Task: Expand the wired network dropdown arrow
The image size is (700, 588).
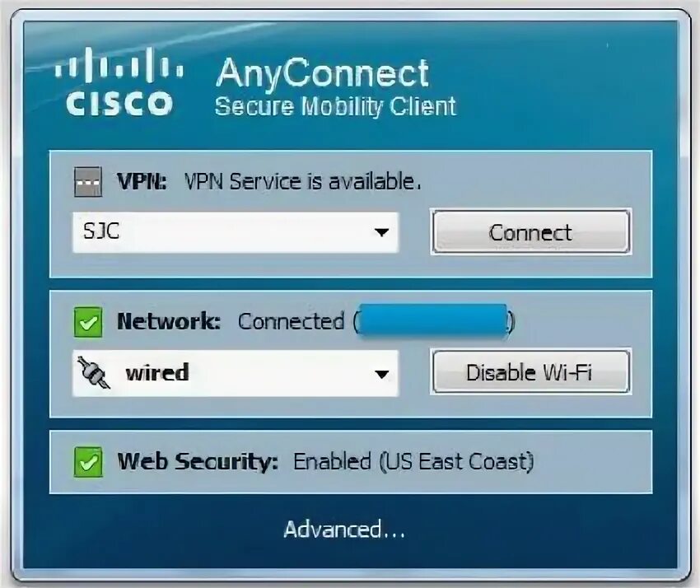Action: (381, 374)
